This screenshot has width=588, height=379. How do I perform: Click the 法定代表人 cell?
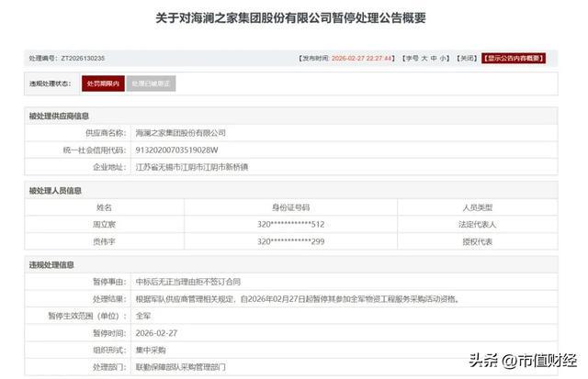477,224
